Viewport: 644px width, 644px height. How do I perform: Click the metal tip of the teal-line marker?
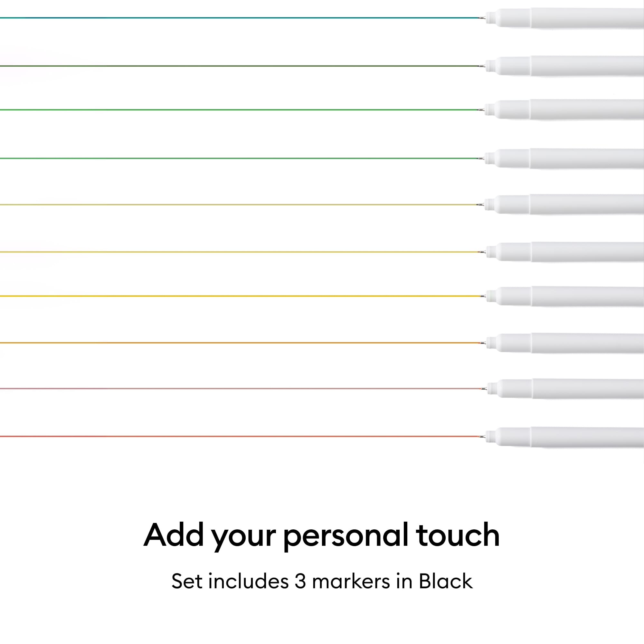[482, 18]
